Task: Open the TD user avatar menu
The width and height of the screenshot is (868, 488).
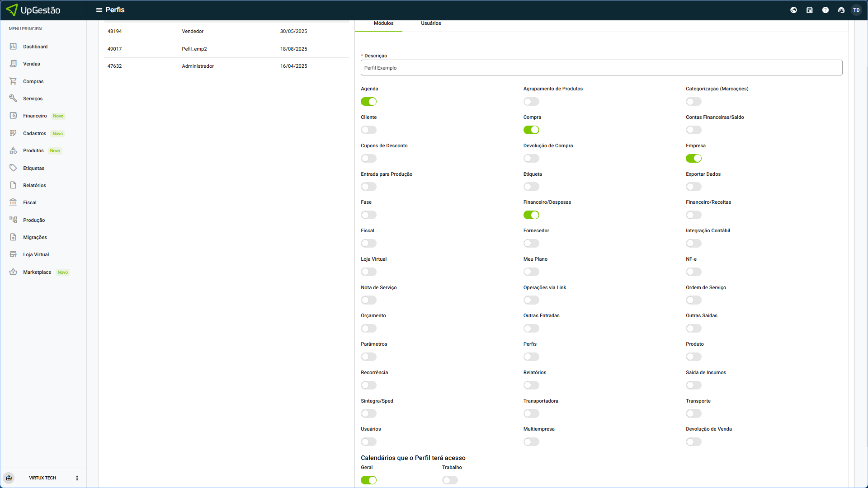Action: tap(856, 10)
